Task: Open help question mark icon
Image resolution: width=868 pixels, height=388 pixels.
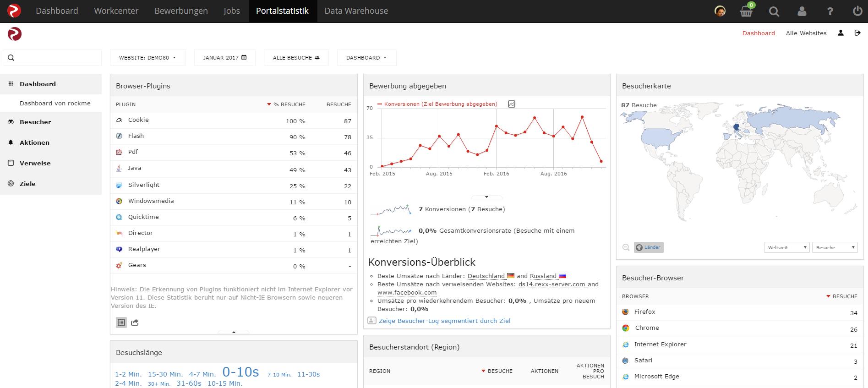Action: click(x=830, y=11)
